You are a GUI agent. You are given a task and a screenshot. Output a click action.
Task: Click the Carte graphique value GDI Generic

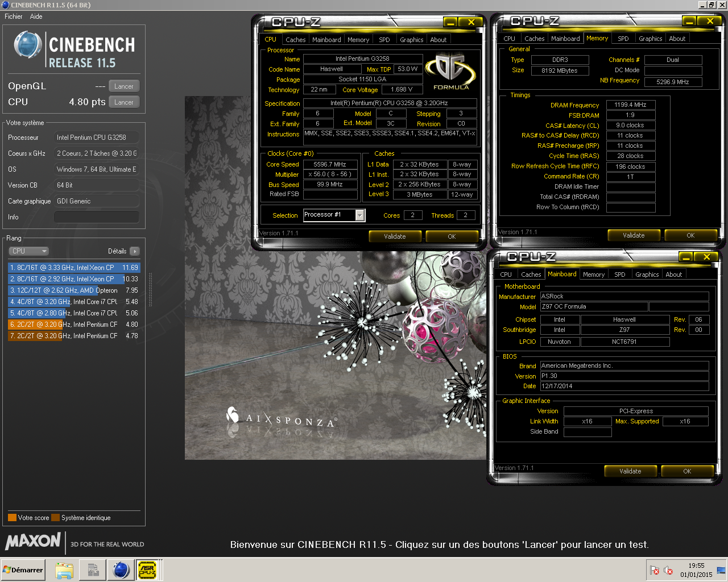click(x=97, y=201)
